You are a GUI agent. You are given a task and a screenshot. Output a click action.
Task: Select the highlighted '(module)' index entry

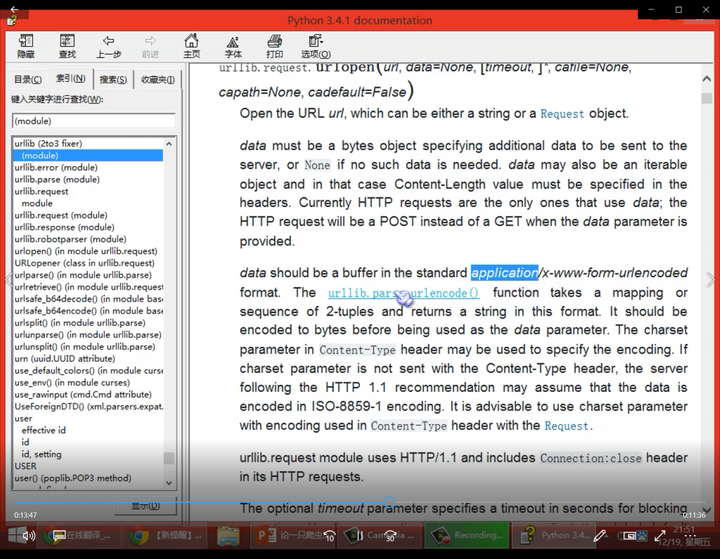(x=88, y=155)
